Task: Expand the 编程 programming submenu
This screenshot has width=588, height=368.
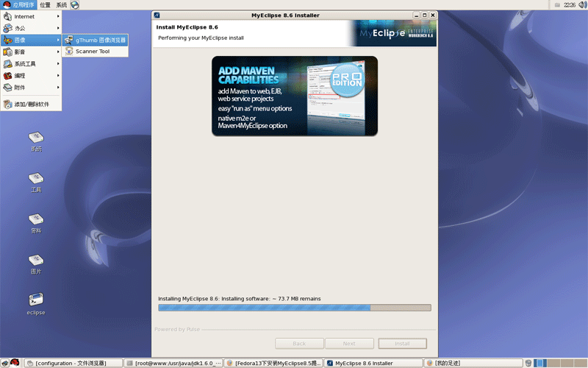Action: (31, 76)
